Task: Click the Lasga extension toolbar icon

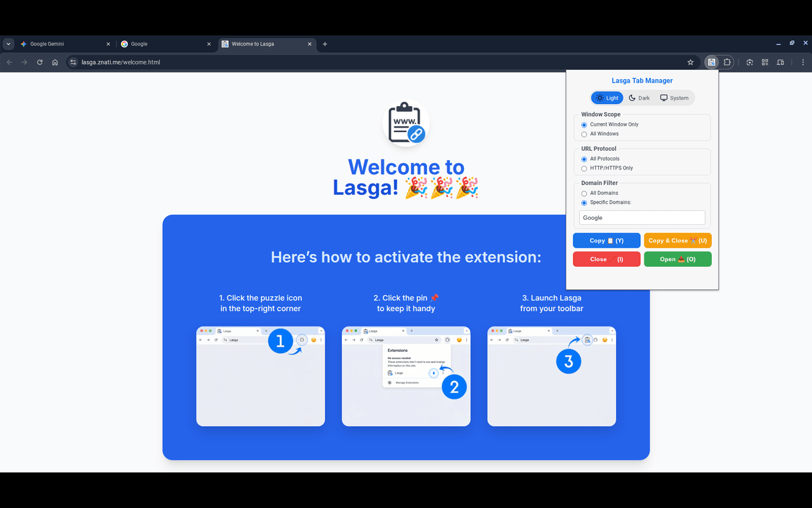Action: [x=712, y=62]
